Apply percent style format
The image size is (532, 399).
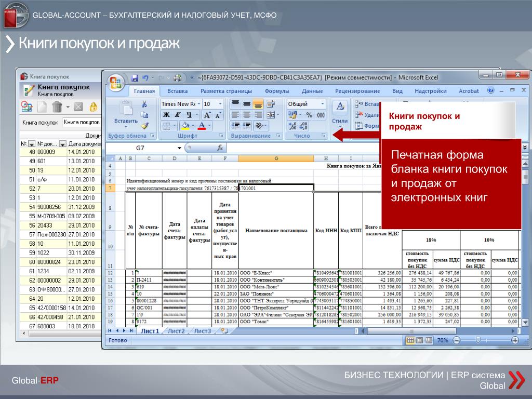pos(309,115)
